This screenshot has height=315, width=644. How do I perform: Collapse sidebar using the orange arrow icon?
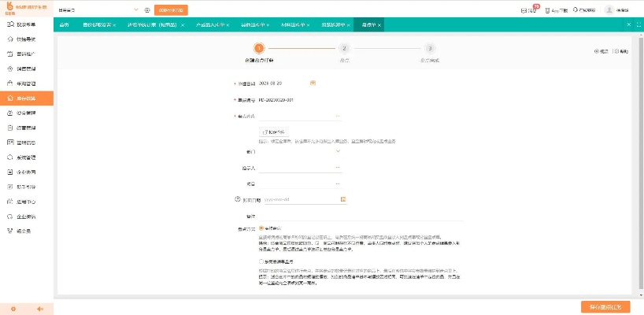point(39,308)
